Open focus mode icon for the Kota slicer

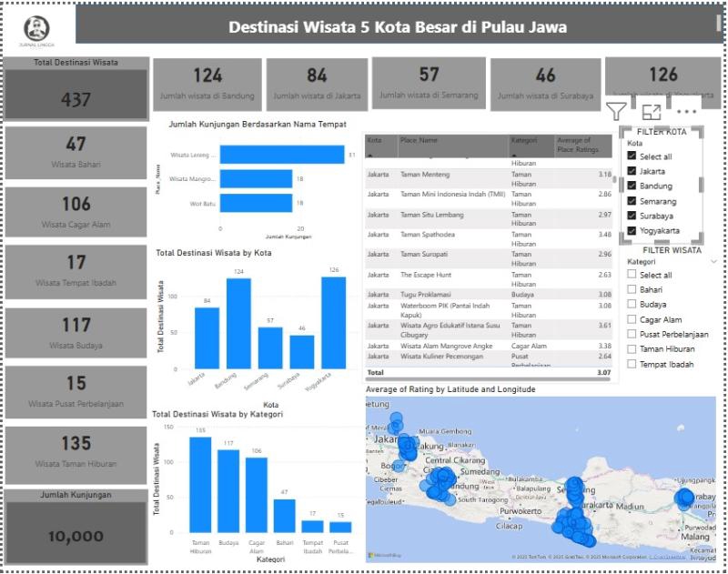(x=651, y=112)
